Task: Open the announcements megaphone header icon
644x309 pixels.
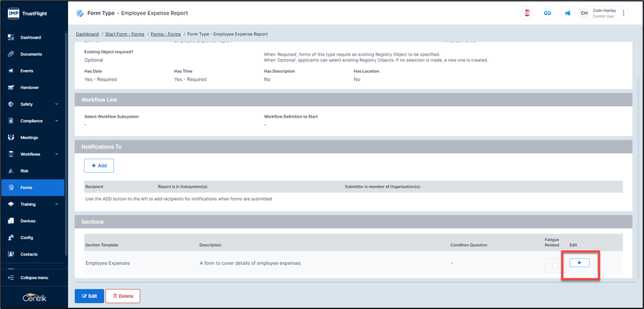Action: coord(568,13)
